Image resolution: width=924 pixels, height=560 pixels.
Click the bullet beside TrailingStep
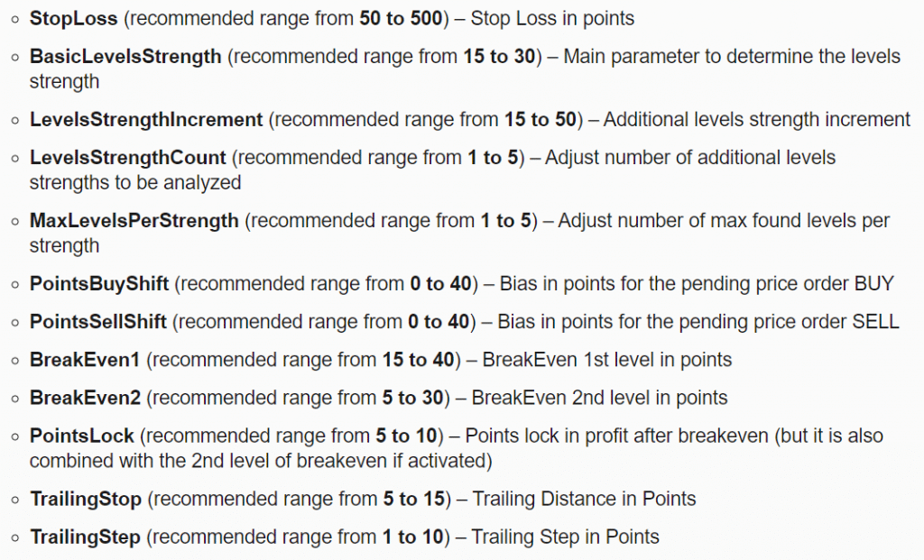pos(15,537)
